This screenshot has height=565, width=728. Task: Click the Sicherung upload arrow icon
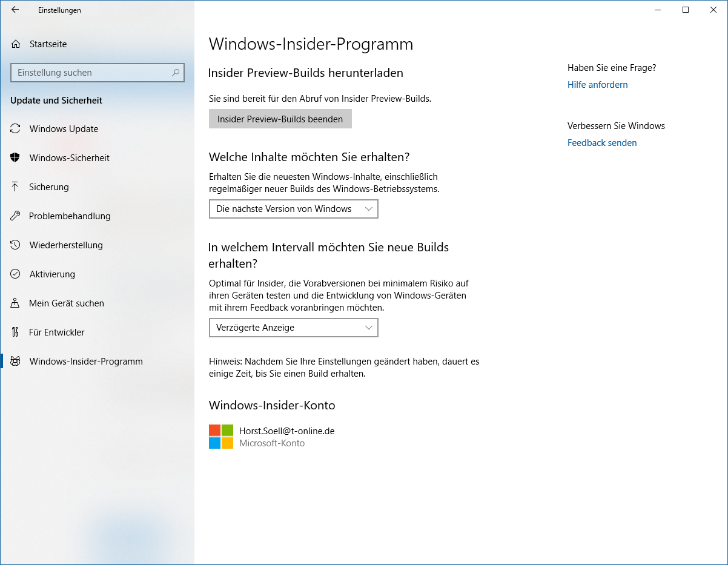pos(16,187)
